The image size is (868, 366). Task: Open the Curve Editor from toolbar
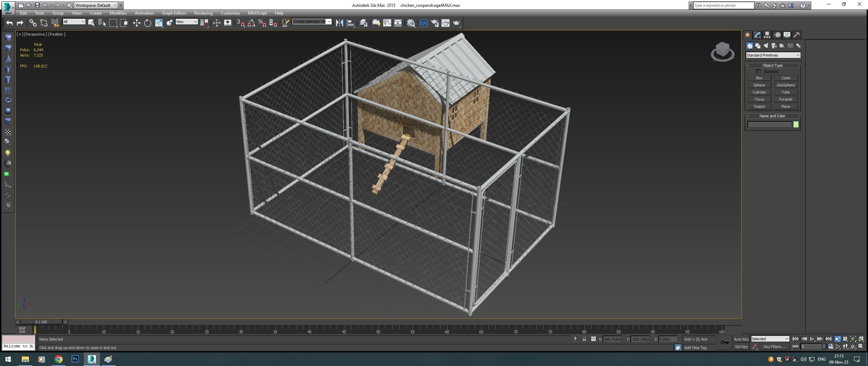[x=387, y=23]
